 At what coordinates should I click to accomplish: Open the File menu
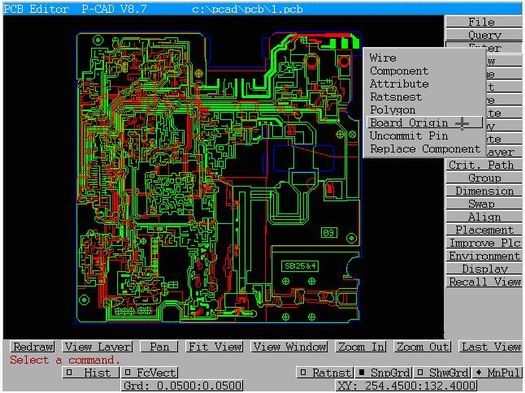[483, 22]
